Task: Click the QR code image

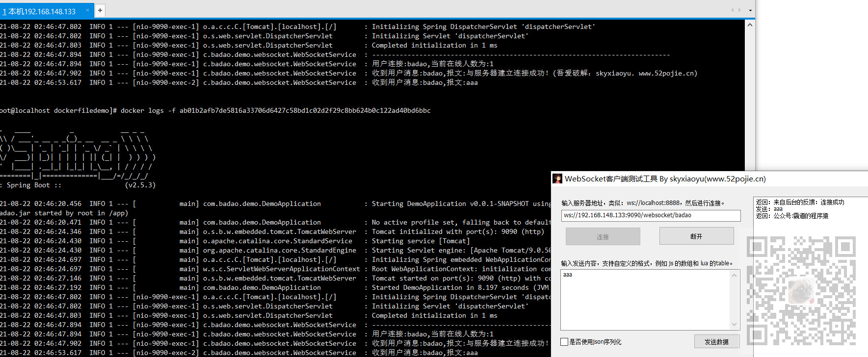Action: (x=801, y=291)
